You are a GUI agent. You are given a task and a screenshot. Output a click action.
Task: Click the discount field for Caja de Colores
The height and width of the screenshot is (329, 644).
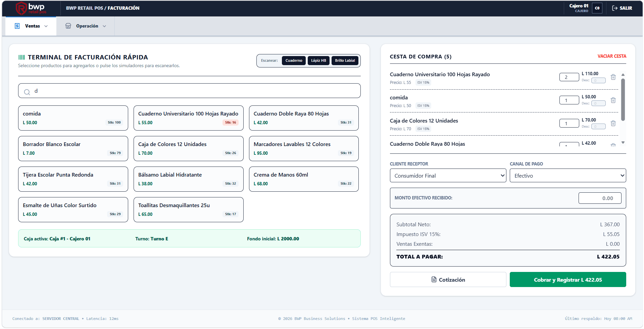pos(598,127)
